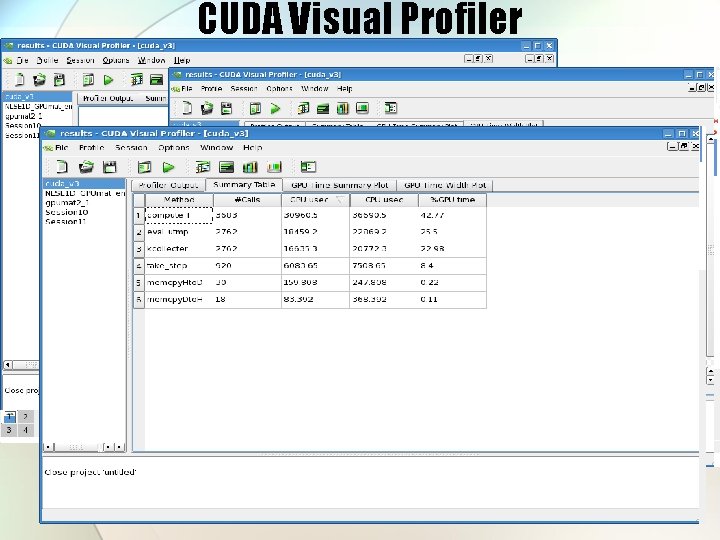720x540 pixels.
Task: Click table view icon in the rear window toolbar
Action: [136, 80]
